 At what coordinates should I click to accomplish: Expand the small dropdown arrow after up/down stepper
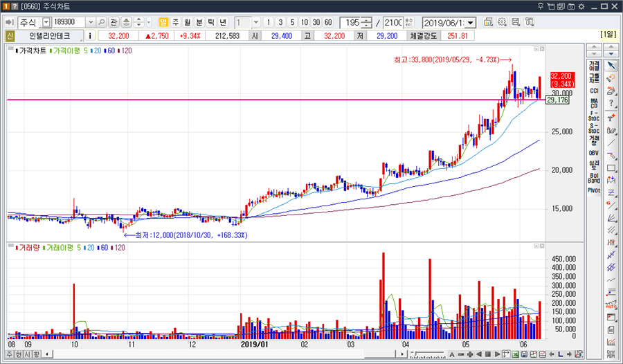[x=149, y=22]
